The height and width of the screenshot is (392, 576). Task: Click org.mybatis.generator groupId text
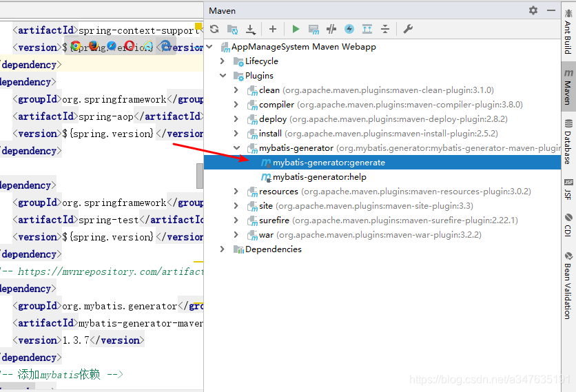(x=120, y=306)
